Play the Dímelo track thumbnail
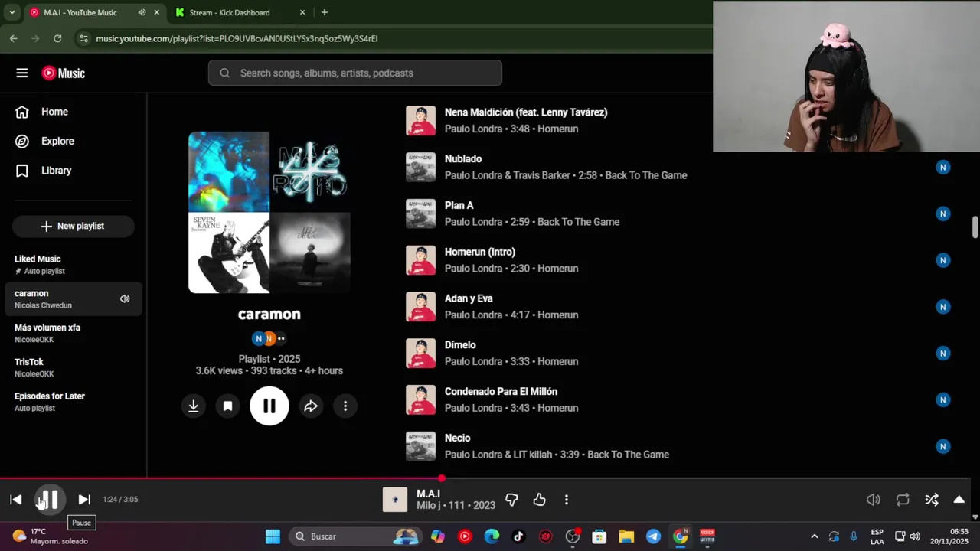This screenshot has height=551, width=980. pyautogui.click(x=420, y=354)
